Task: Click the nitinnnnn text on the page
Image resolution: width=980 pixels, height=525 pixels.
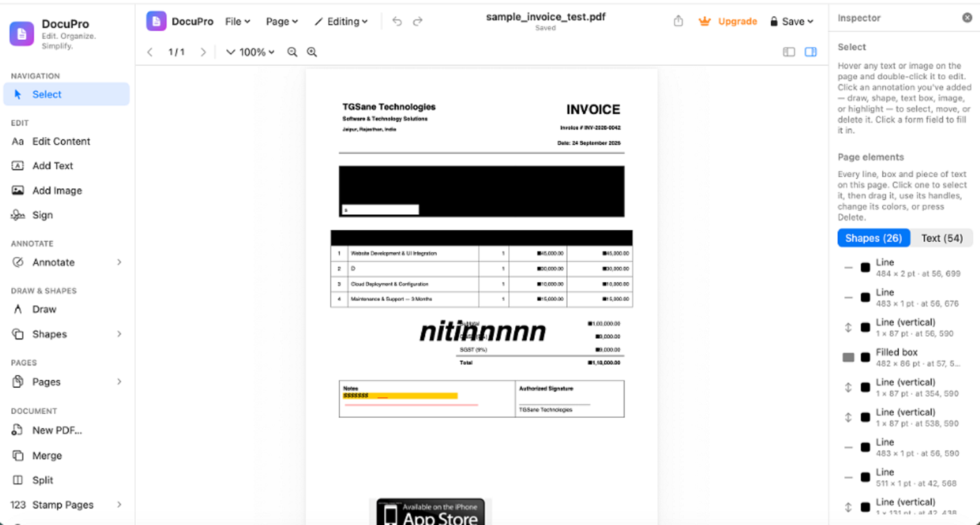Action: click(x=482, y=331)
